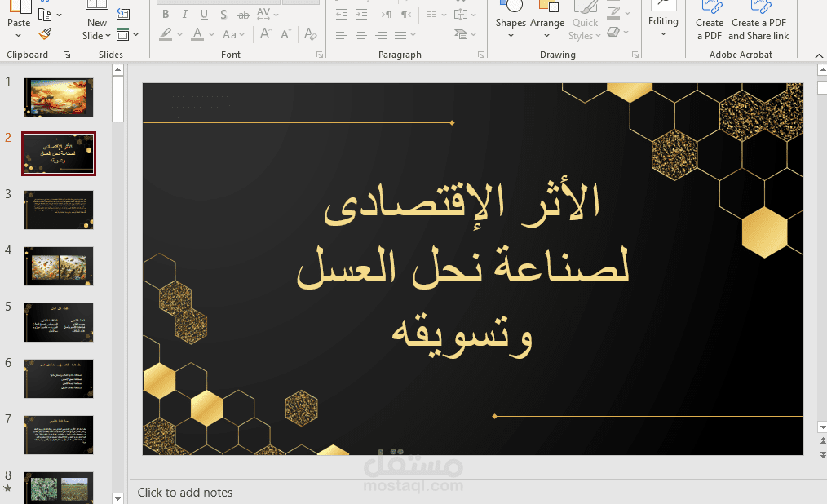Open the Paragraph dialog launcher

[481, 55]
